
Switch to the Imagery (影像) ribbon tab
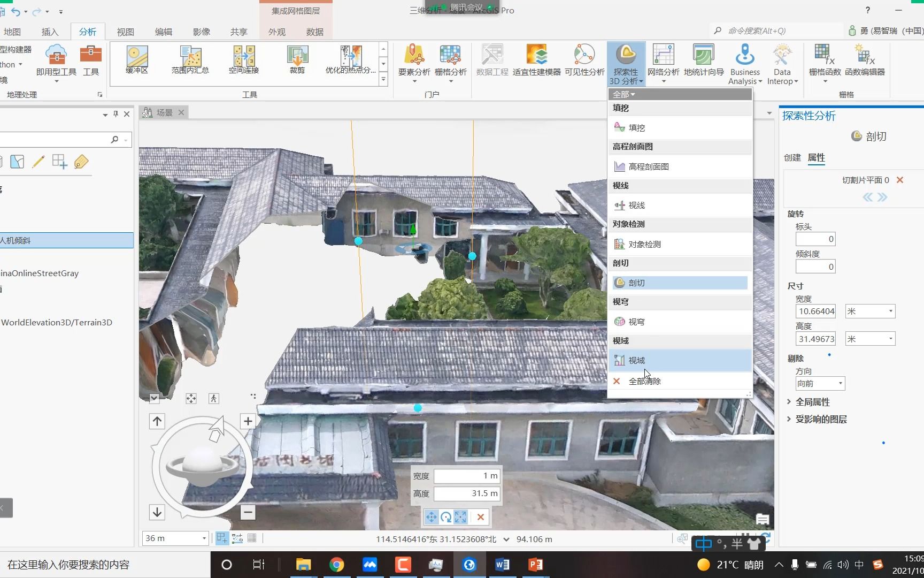pyautogui.click(x=202, y=32)
